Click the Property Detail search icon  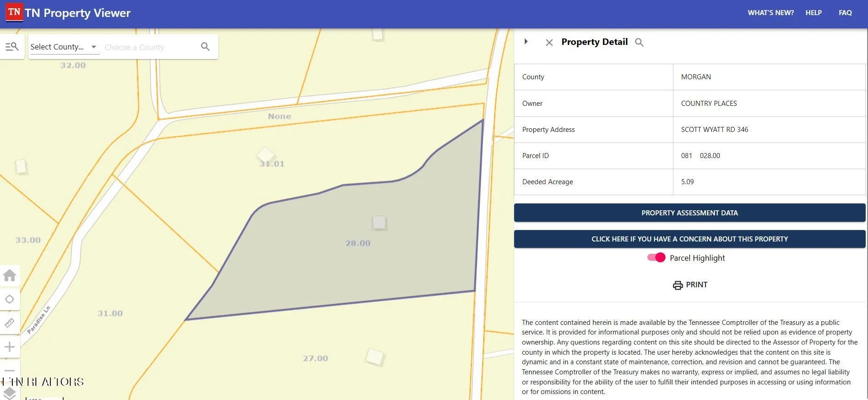pos(639,42)
